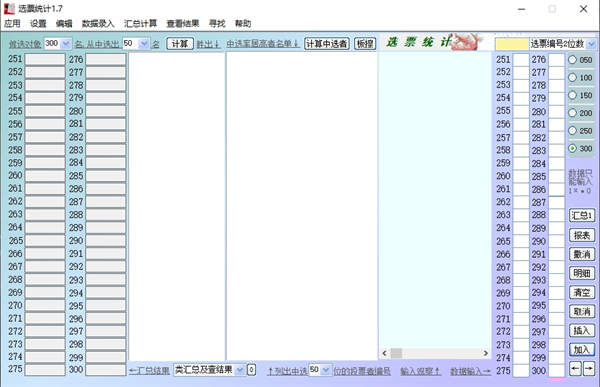Click right panel vote box 264
Viewport: 600px width, 387px height.
tap(521, 228)
